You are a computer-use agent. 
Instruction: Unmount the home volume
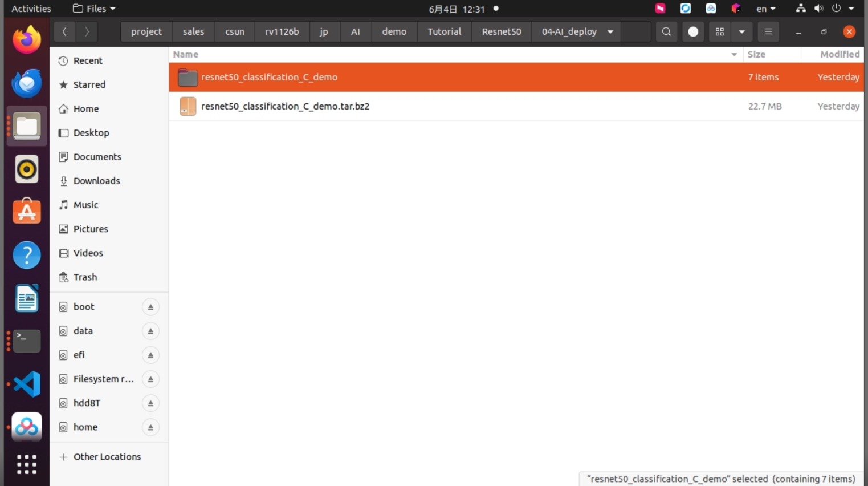150,427
